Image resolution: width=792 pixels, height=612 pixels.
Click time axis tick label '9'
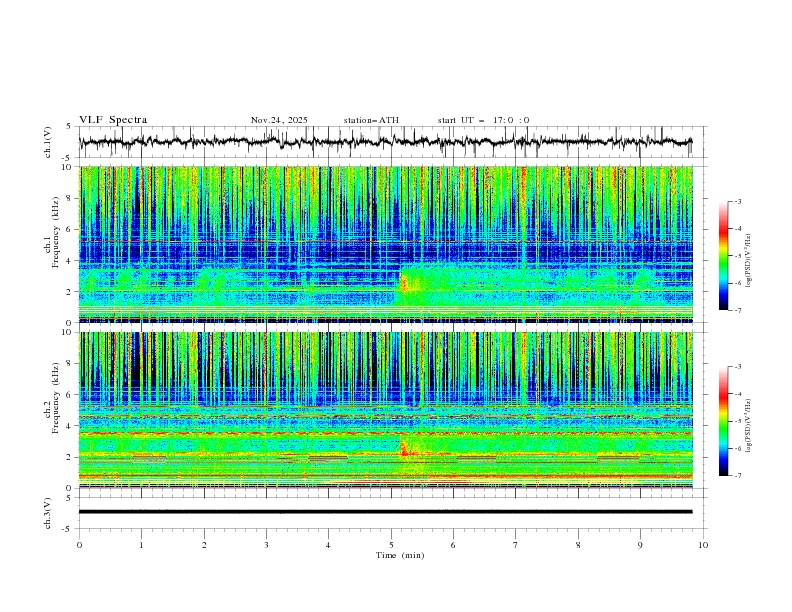640,545
